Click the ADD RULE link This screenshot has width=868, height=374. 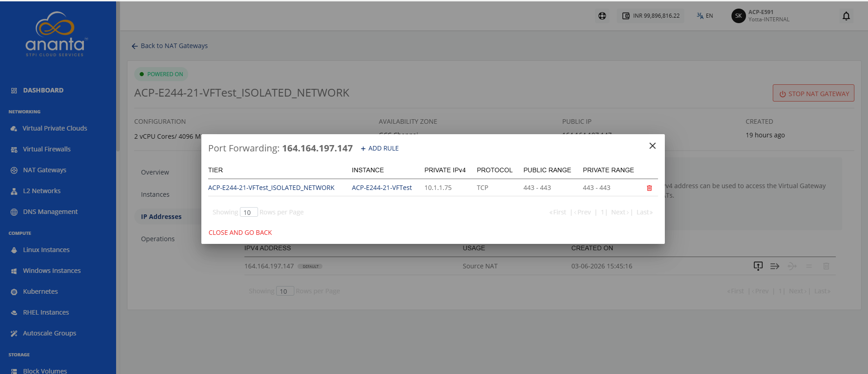click(380, 148)
